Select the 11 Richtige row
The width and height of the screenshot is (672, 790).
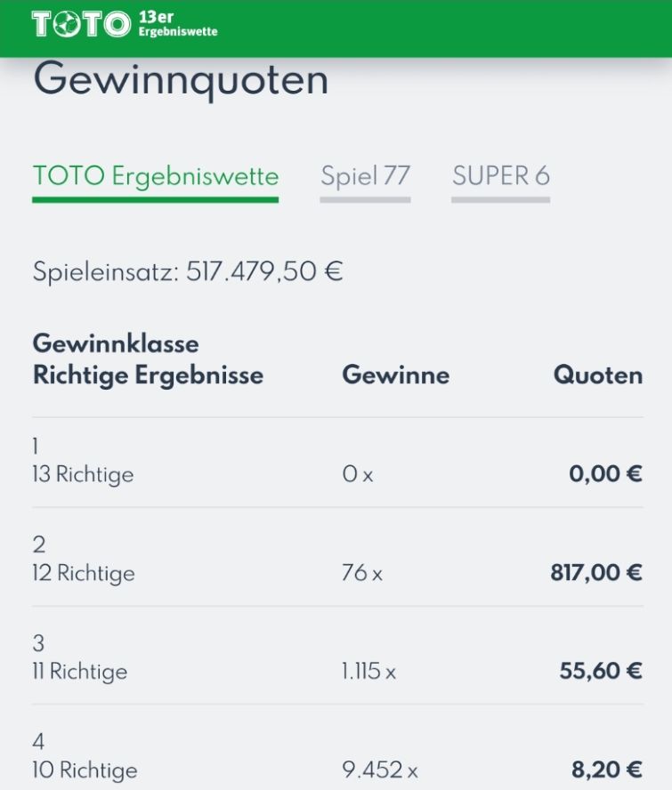point(337,656)
